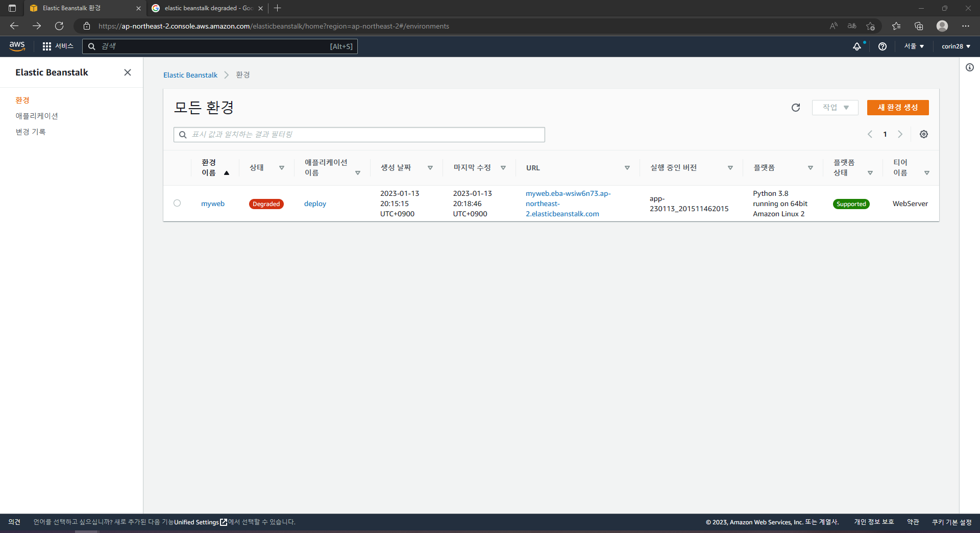Sort by application name column
980x533 pixels.
tap(332, 168)
